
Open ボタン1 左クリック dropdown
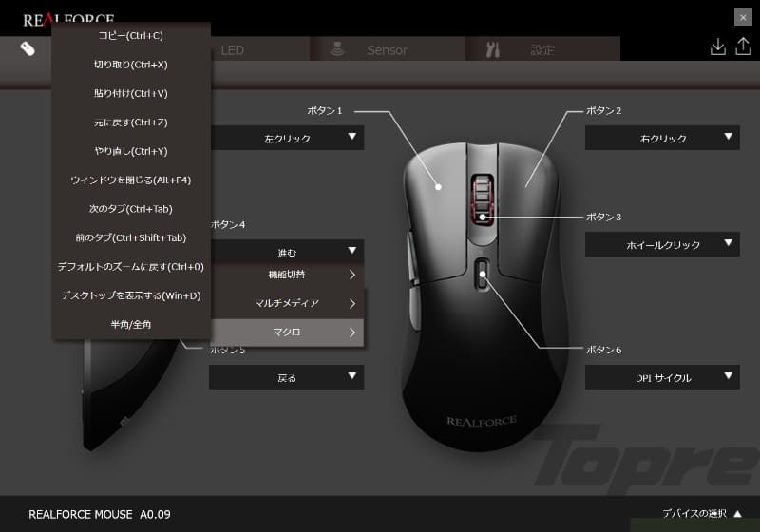287,138
